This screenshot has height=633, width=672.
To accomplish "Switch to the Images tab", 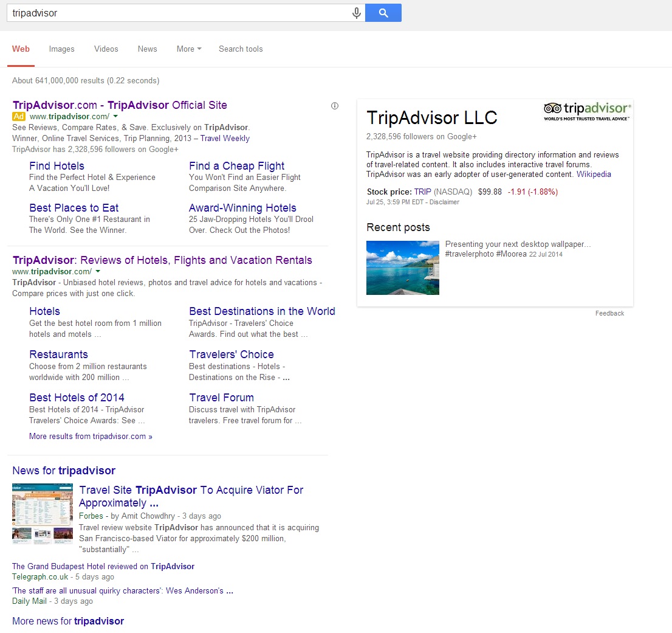I will tap(62, 49).
